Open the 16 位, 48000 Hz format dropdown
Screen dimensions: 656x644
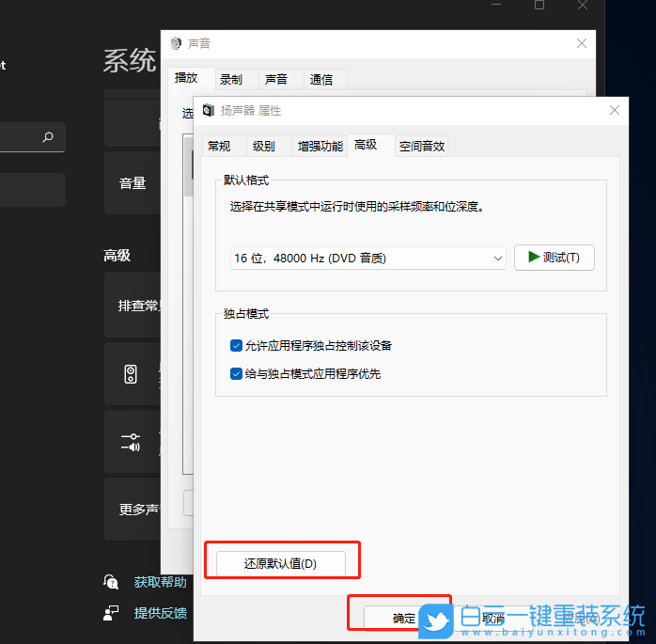pyautogui.click(x=367, y=259)
